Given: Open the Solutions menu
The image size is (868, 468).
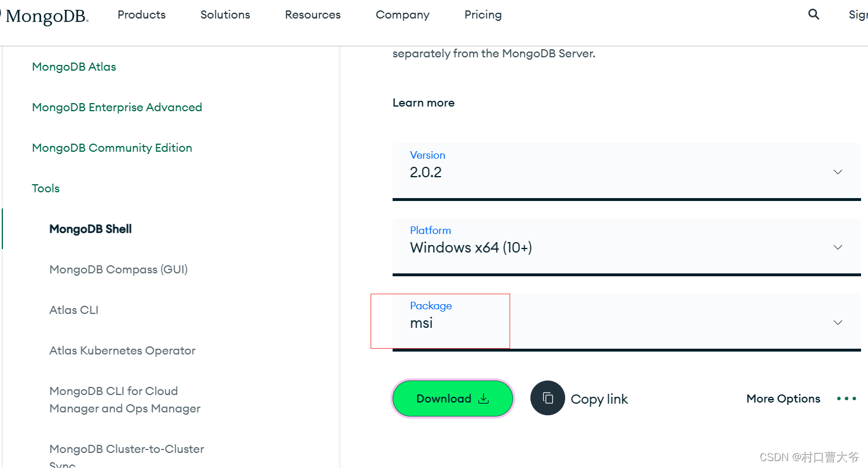Looking at the screenshot, I should tap(225, 14).
